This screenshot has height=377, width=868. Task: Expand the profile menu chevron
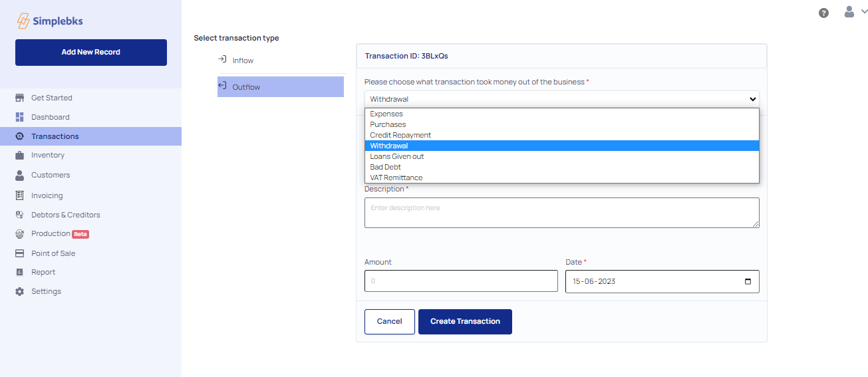(864, 11)
